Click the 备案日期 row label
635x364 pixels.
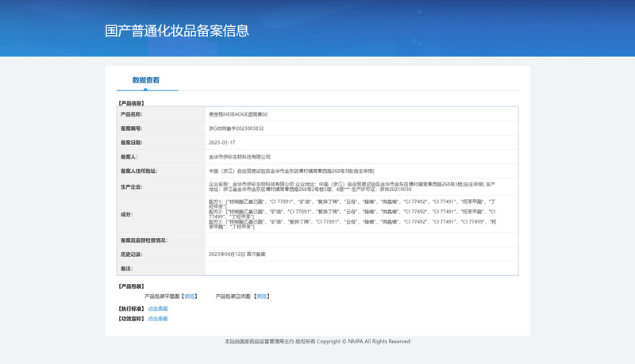(x=131, y=143)
